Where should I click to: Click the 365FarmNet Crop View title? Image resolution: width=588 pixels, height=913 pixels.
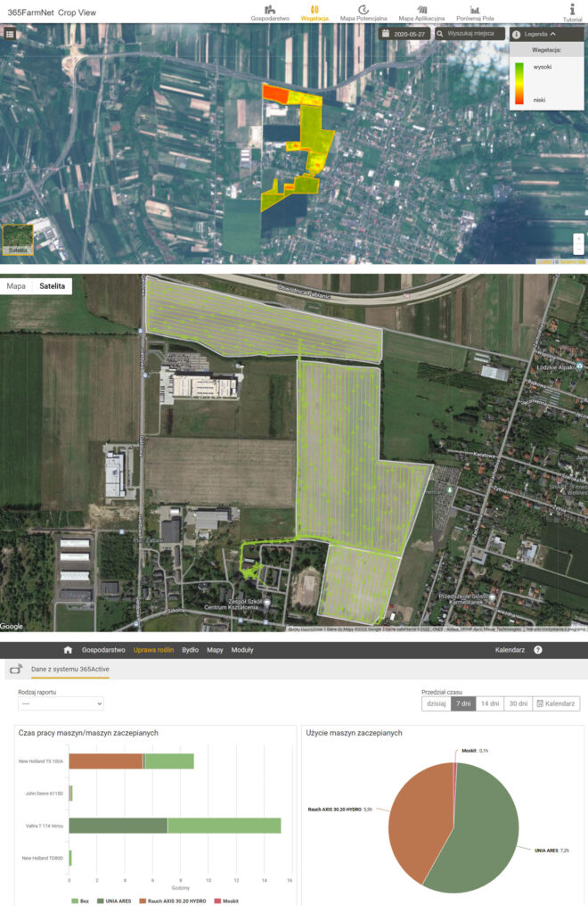(52, 12)
